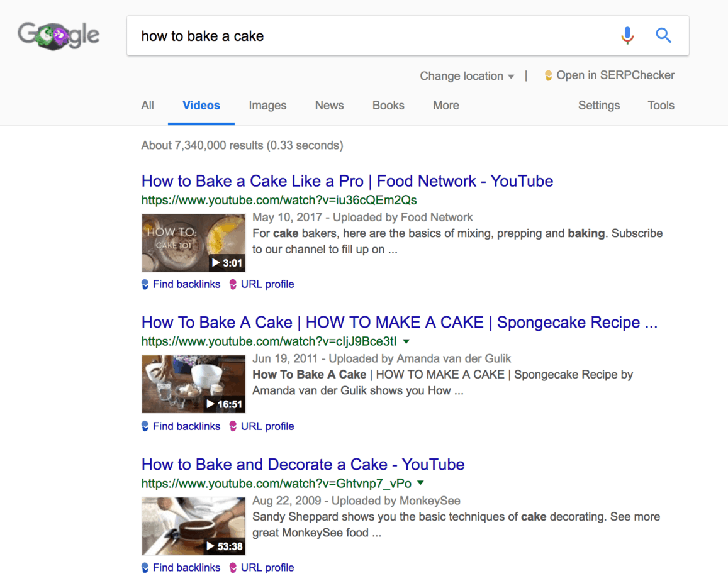Expand the green URL dropdown on Spongecake result
Screen dimensions: 728x581
point(407,341)
